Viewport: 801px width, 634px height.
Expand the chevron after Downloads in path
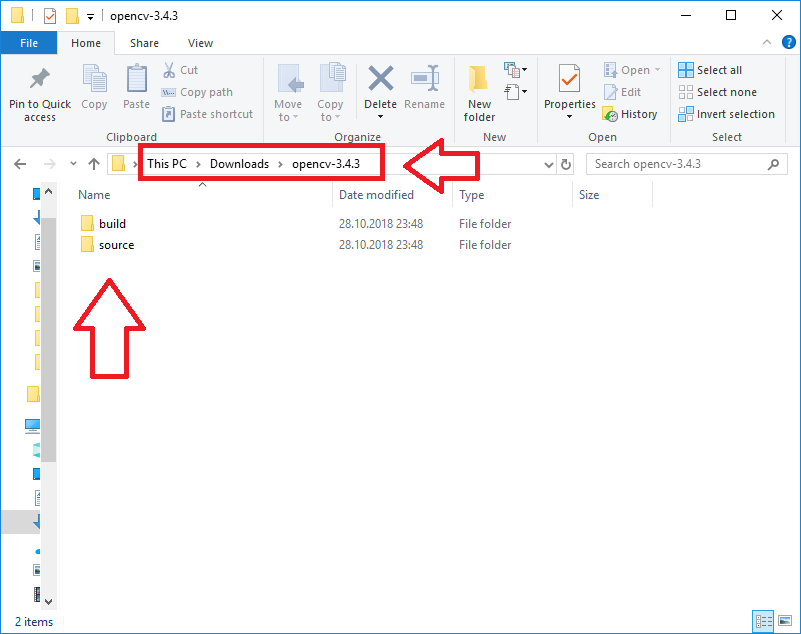(280, 165)
